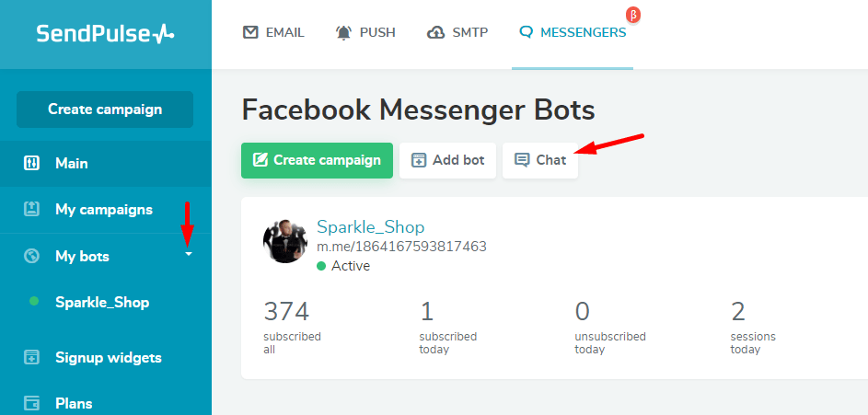
Task: Click the cloud upload icon for SMTP
Action: 436,32
